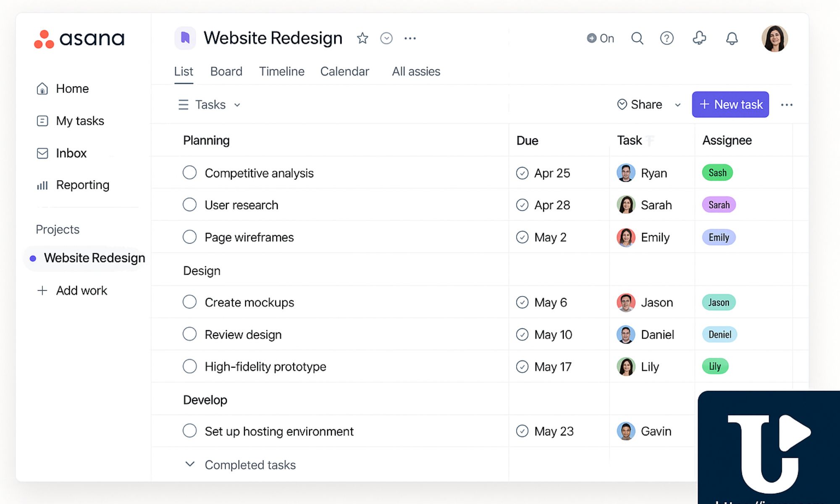Screen dimensions: 840x504
Task: Open notifications bell icon
Action: coord(732,39)
